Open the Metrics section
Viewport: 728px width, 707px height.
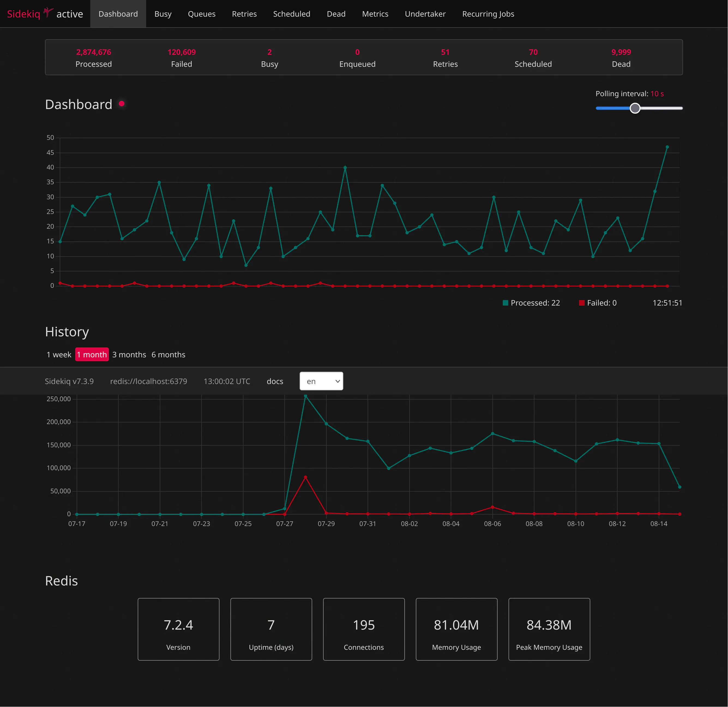coord(375,14)
